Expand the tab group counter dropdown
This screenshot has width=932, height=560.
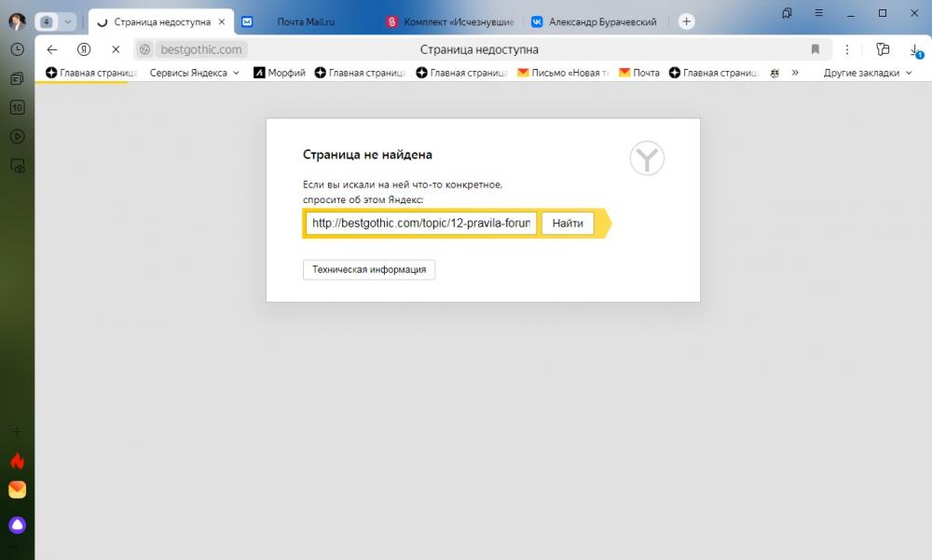pos(68,22)
